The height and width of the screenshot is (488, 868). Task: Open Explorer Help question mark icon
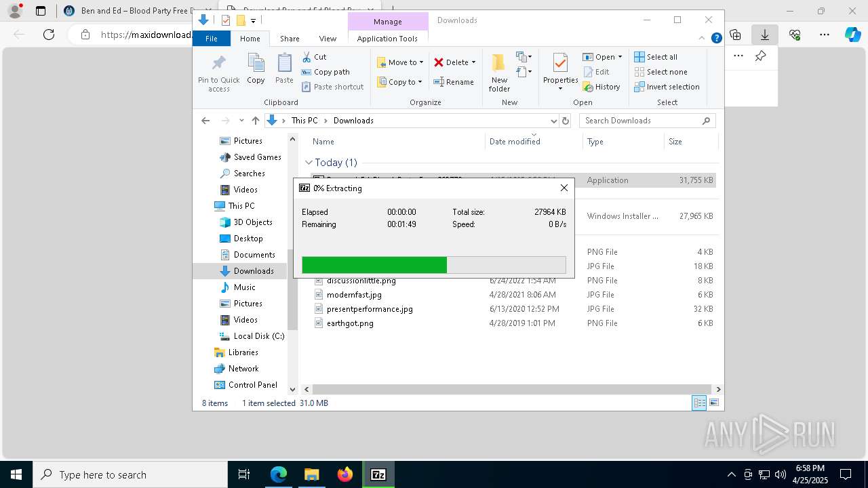tap(716, 39)
